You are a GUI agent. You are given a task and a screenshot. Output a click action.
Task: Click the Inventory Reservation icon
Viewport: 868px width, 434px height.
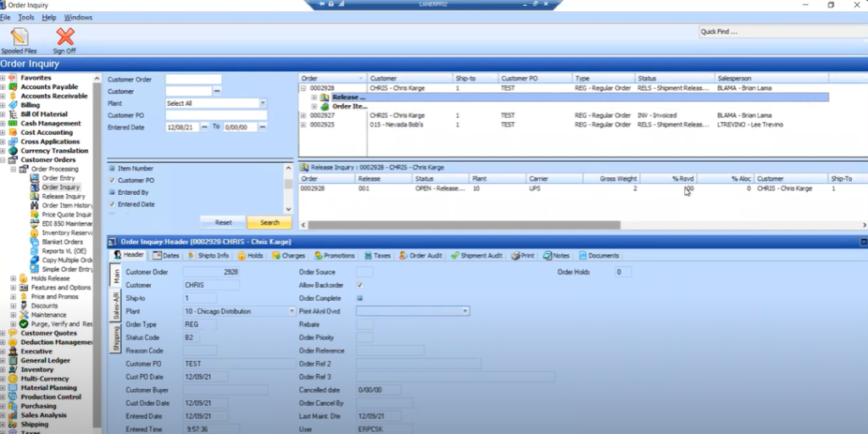click(34, 233)
